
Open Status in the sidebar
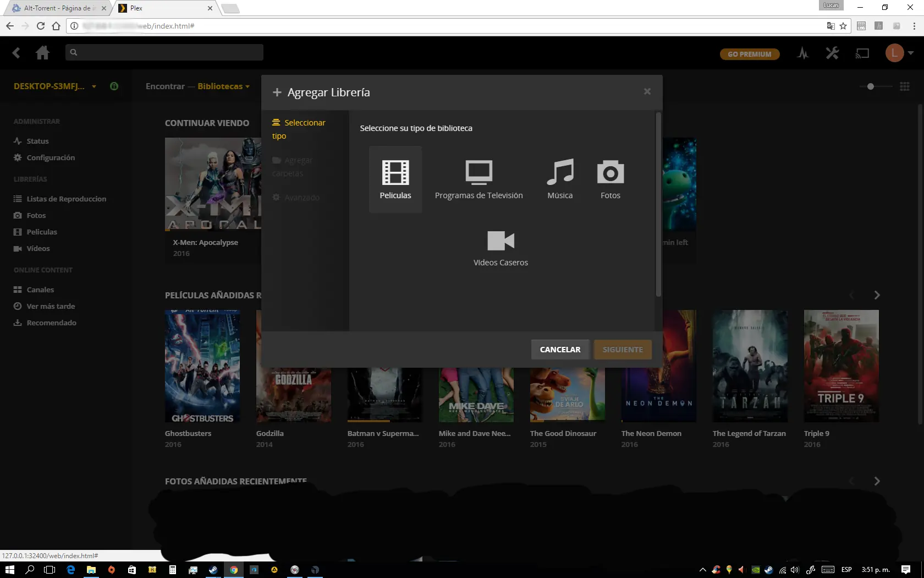(31, 141)
